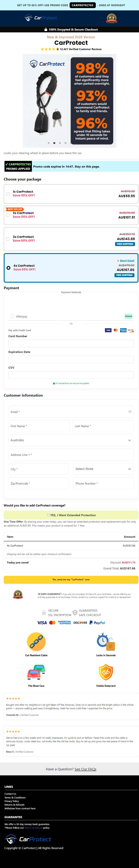Viewport: 139px width, 868px height.
Task: Click the Grand Total AU$167.86 text
Action: [119, 568]
